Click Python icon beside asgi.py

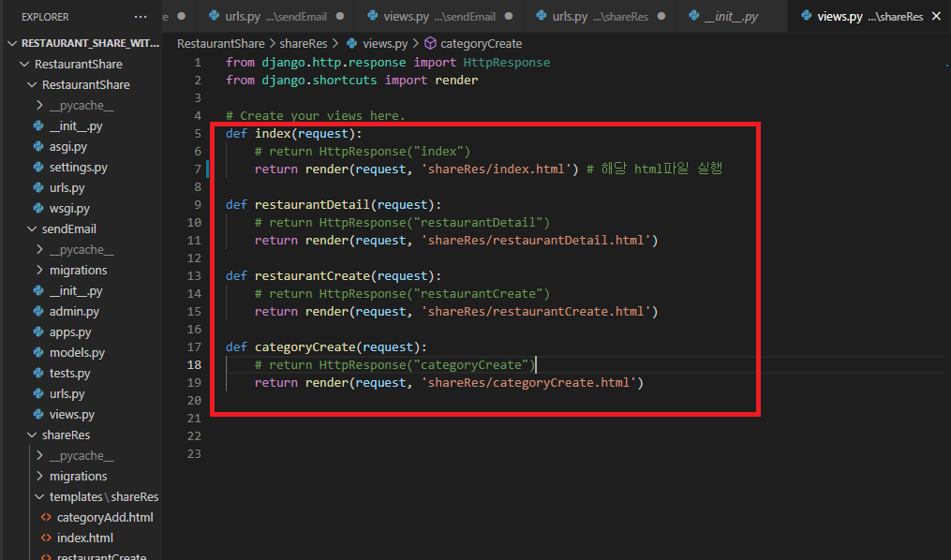click(38, 147)
